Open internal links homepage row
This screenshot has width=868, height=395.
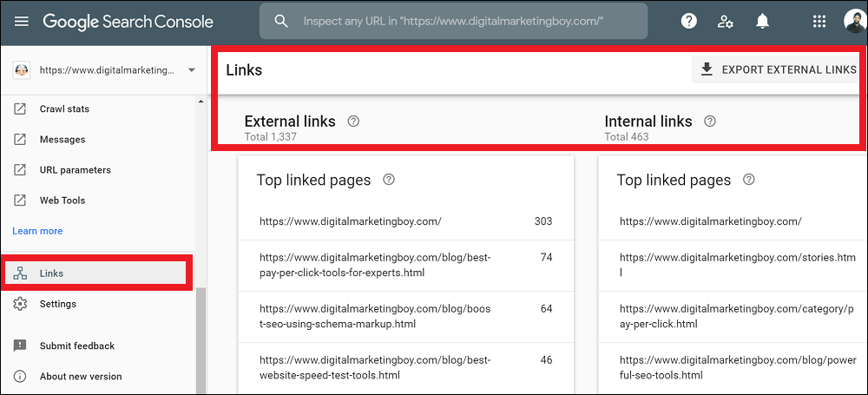[x=733, y=221]
